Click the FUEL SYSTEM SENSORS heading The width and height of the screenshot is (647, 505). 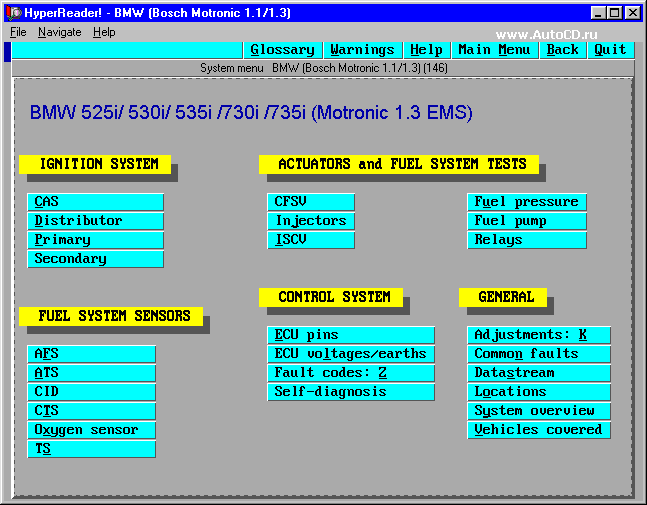pos(111,316)
